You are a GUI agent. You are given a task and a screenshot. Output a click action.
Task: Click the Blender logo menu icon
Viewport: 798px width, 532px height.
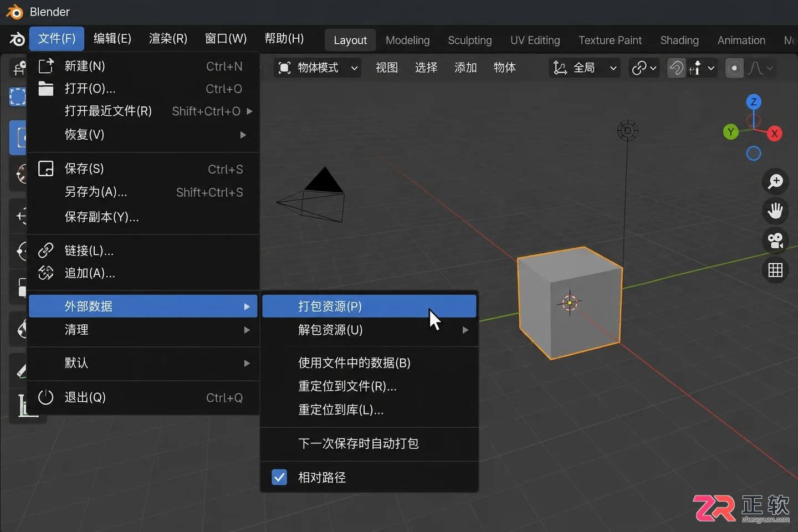click(17, 39)
